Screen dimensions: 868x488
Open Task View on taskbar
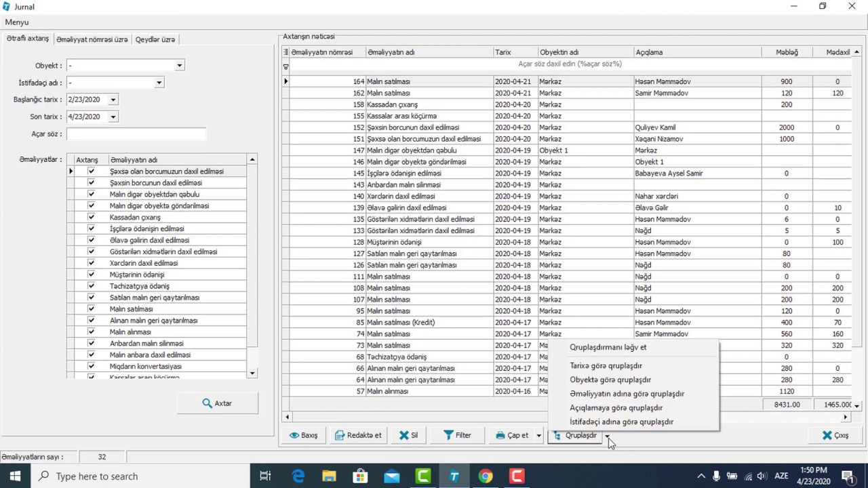(265, 476)
